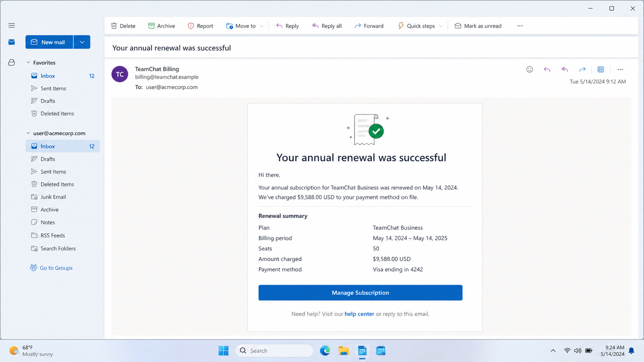The image size is (644, 362).
Task: Open Drafts under Favorites
Action: click(x=62, y=101)
